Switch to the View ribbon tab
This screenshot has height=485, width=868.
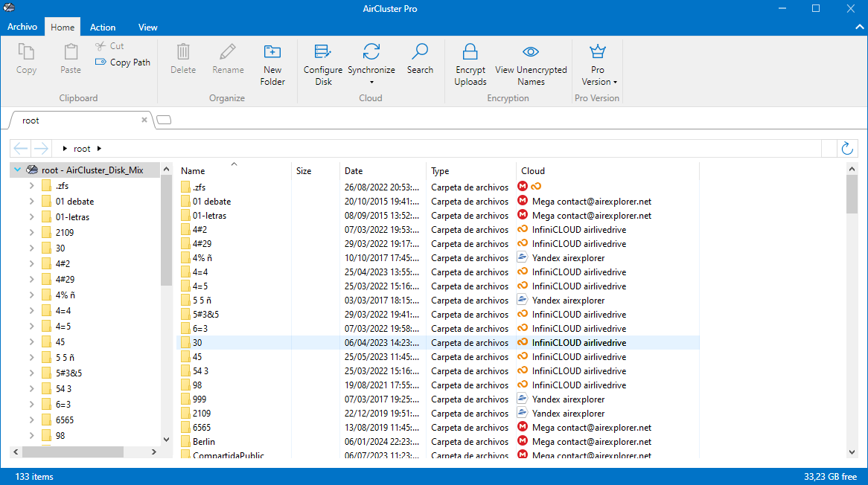[x=148, y=28]
